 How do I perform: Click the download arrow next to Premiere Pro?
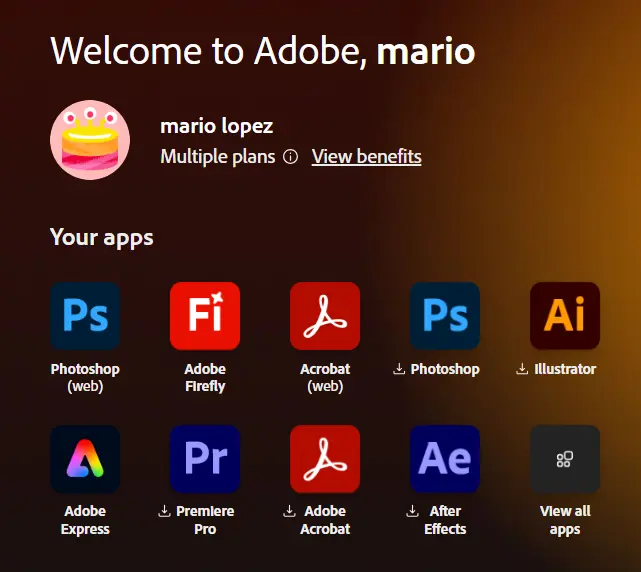pos(164,511)
